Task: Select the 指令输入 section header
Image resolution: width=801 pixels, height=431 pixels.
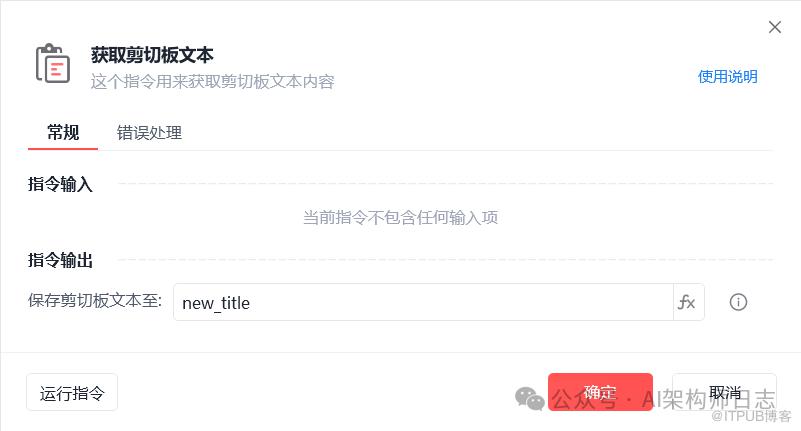Action: point(60,184)
